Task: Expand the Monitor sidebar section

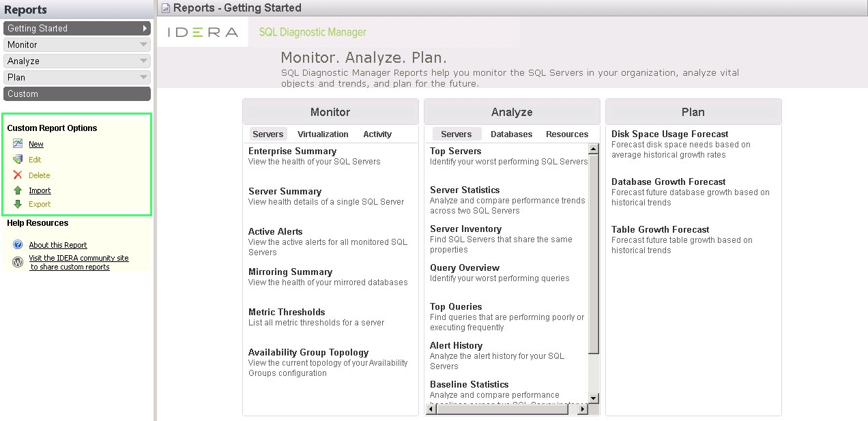Action: tap(77, 44)
